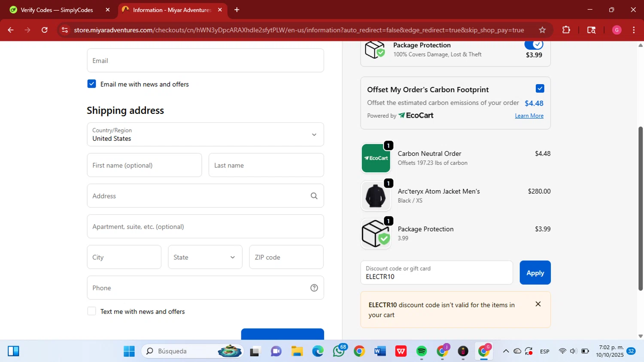Open Microsoft Edge from the taskbar

click(x=318, y=351)
